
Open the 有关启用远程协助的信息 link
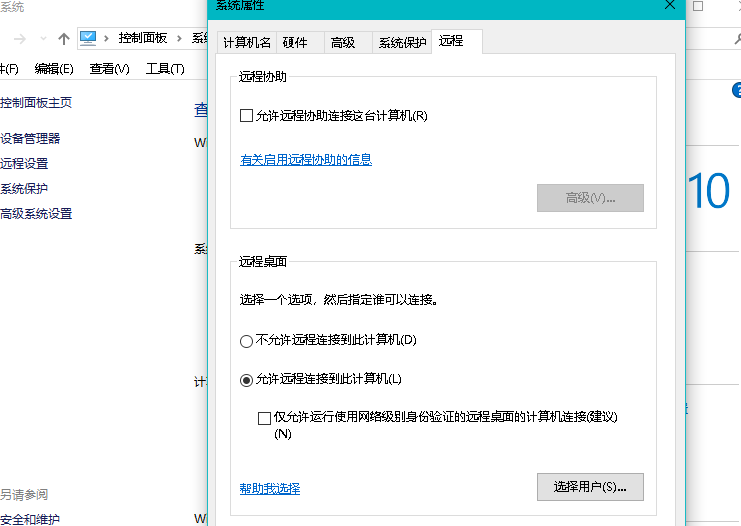tap(306, 160)
